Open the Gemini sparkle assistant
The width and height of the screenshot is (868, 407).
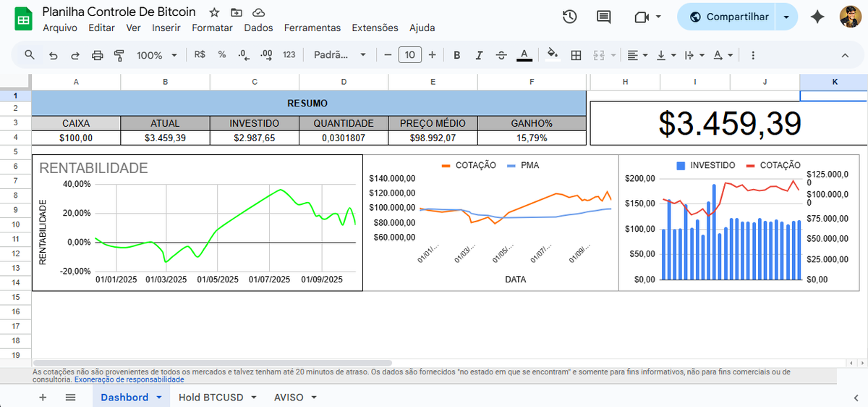(817, 17)
